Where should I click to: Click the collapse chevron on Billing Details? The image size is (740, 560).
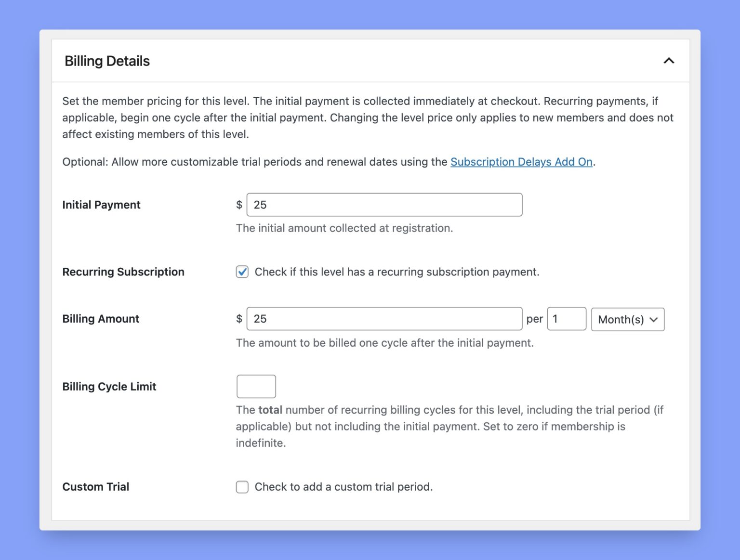tap(669, 61)
